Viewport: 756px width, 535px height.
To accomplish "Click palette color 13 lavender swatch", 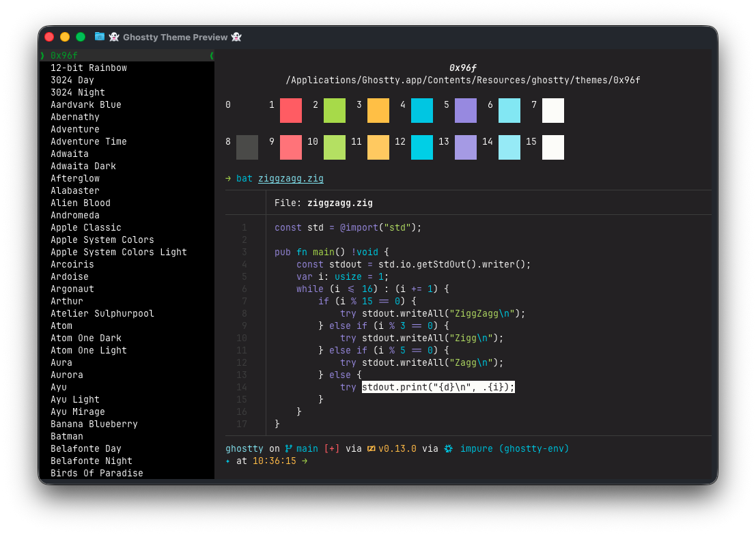I will tap(466, 147).
